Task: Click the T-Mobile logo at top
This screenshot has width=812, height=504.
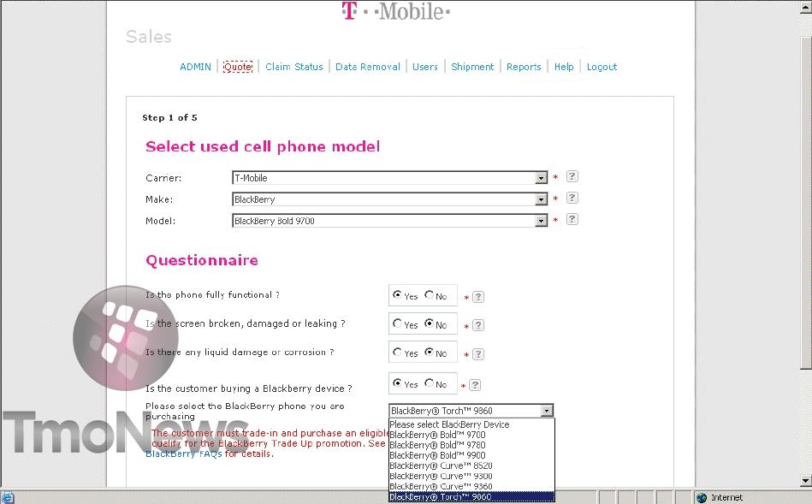Action: coord(395,11)
